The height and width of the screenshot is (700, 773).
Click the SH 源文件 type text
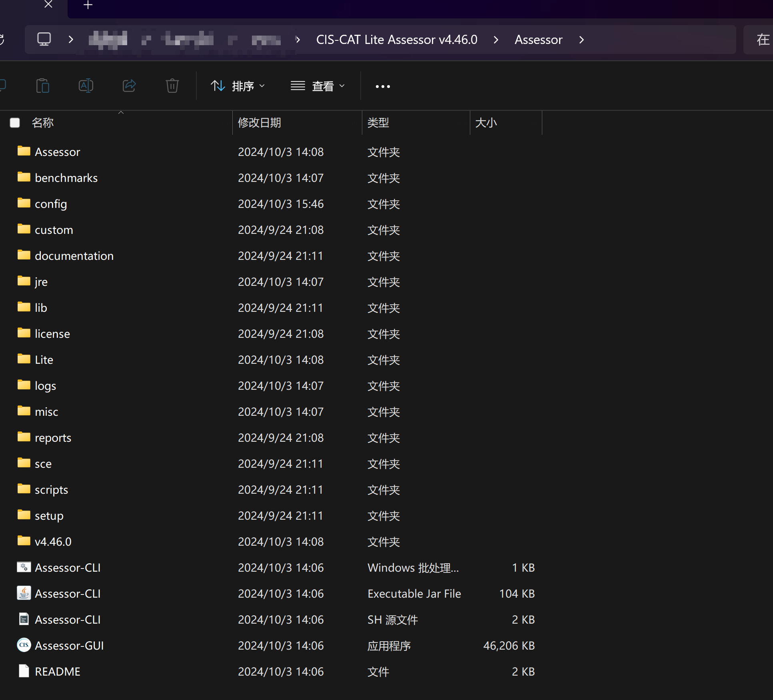click(x=393, y=620)
